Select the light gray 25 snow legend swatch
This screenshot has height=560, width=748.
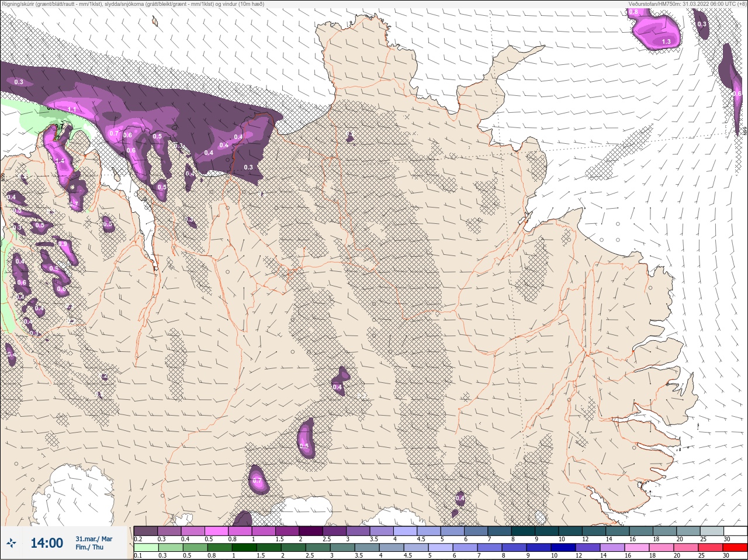tap(712, 531)
